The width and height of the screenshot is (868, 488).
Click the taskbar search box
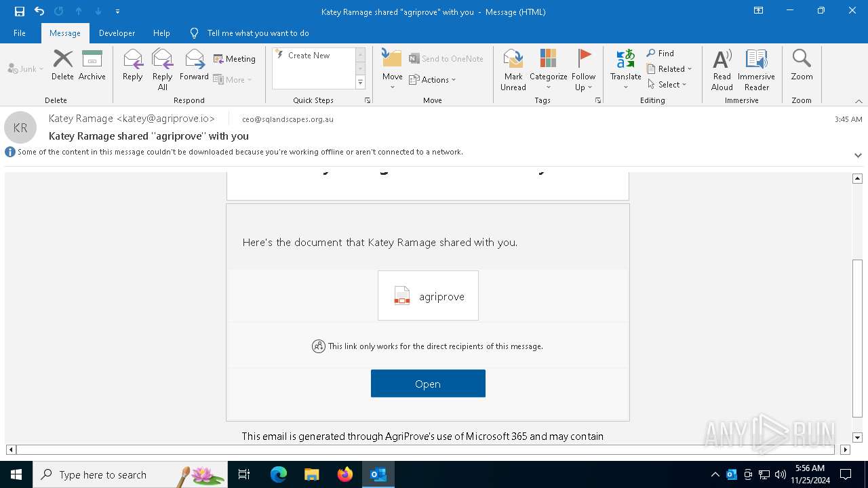(131, 474)
